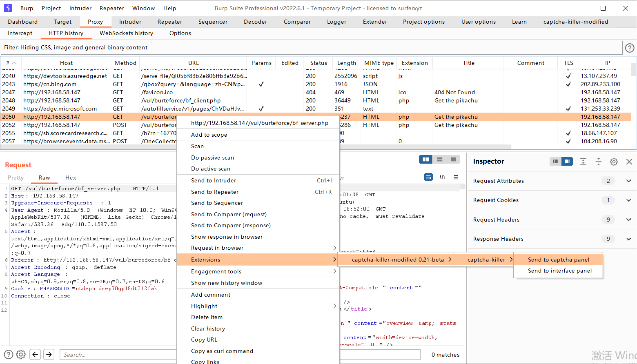637x364 pixels.
Task: Click the Burp Suite logo icon
Action: coord(8,8)
